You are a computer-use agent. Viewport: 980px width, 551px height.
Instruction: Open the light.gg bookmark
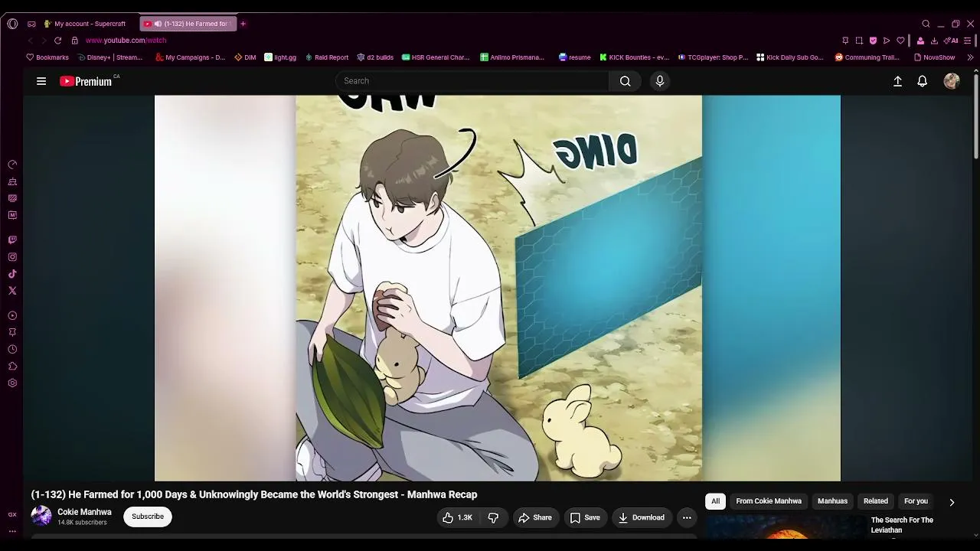pyautogui.click(x=280, y=57)
